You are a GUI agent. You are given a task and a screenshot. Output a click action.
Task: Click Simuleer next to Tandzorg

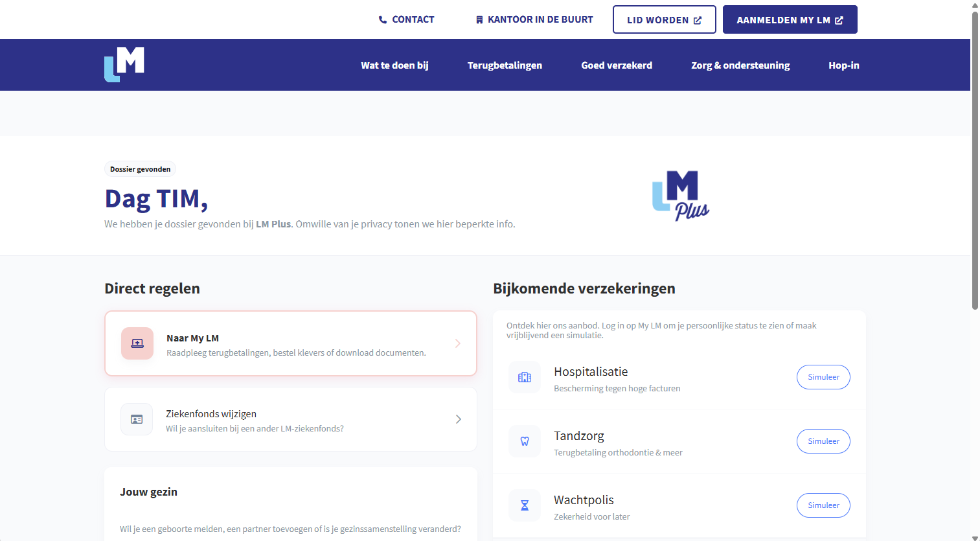click(x=823, y=441)
